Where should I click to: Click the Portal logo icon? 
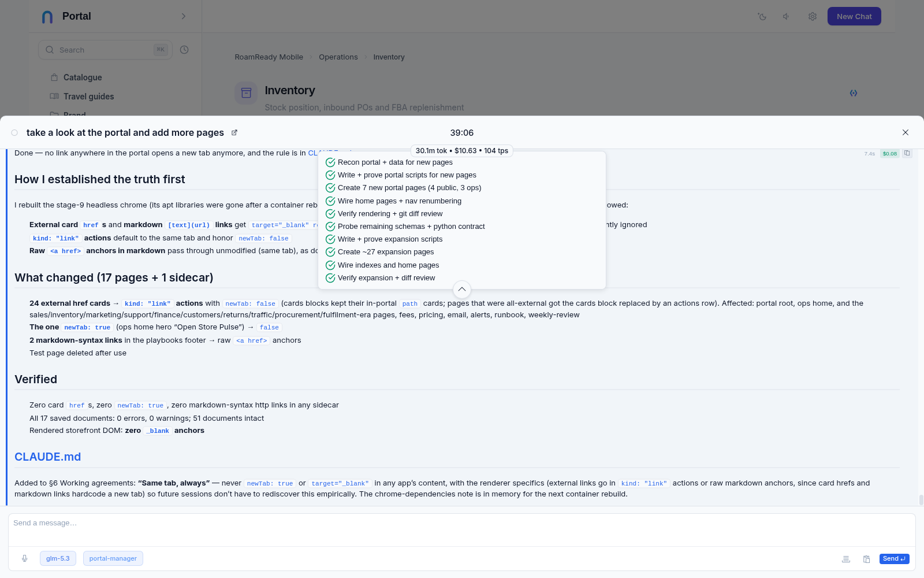(47, 17)
